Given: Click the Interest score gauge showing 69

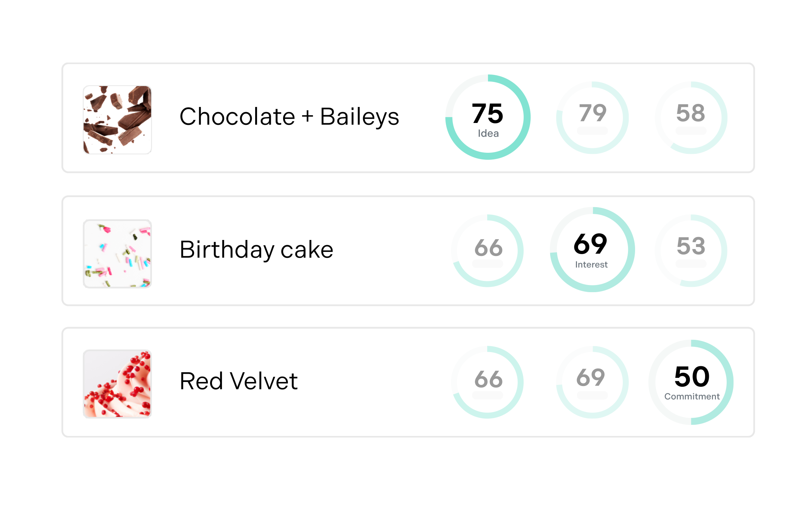Looking at the screenshot, I should tap(592, 245).
